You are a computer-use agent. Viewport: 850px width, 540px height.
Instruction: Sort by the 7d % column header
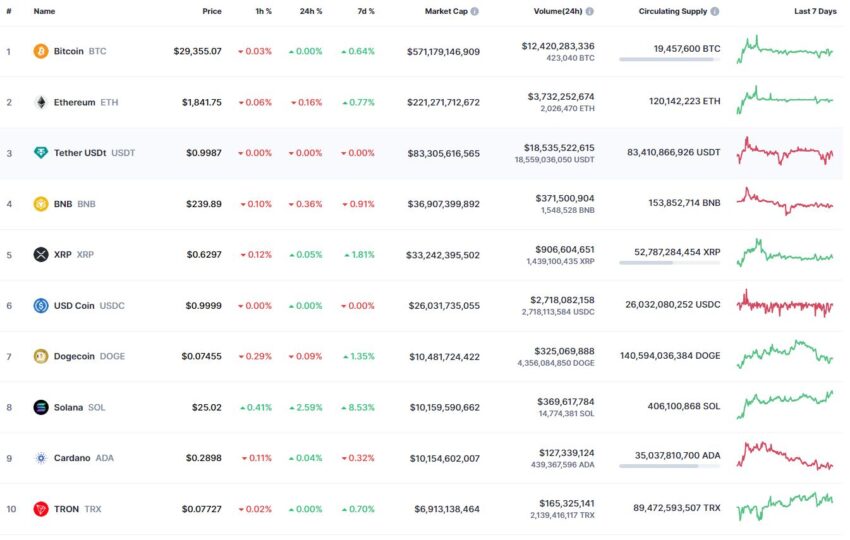[x=365, y=12]
